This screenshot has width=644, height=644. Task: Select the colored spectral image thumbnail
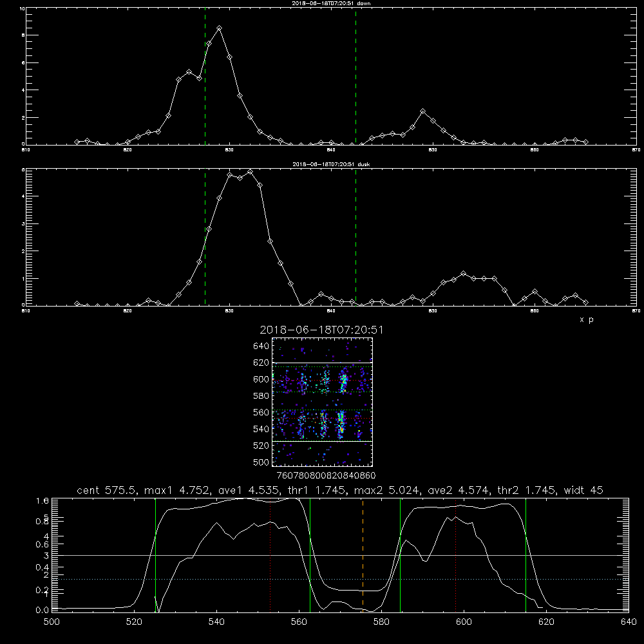coord(322,402)
